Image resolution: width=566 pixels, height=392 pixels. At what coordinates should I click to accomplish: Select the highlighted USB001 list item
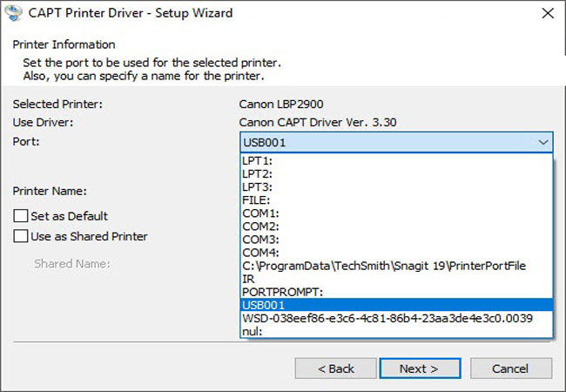(264, 305)
